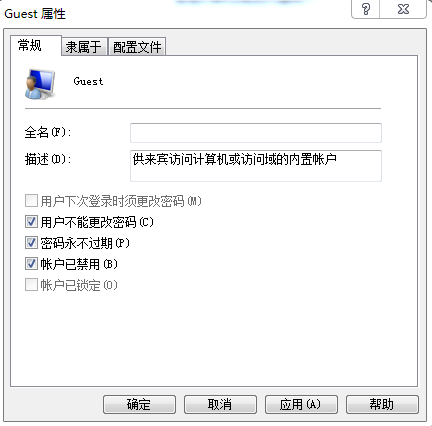Viewport: 432px width, 426px height.
Task: Click the Guest user account icon
Action: (40, 84)
